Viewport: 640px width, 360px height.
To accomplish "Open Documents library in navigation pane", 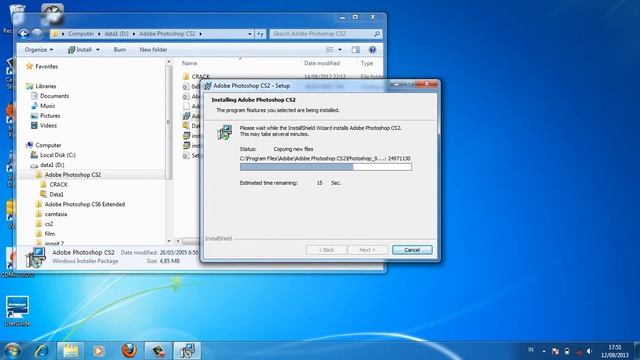I will (x=54, y=96).
